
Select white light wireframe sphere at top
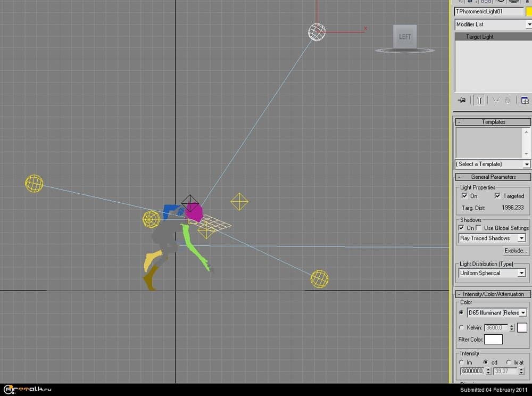(317, 32)
